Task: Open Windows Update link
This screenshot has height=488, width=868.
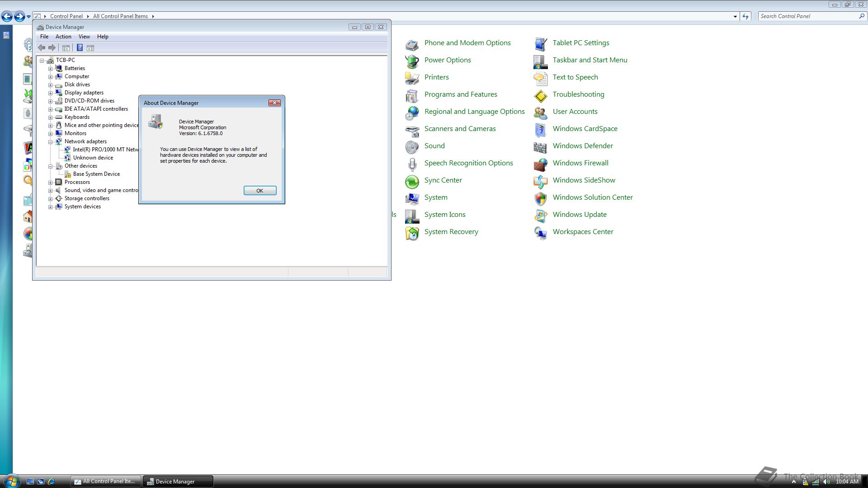Action: click(580, 215)
